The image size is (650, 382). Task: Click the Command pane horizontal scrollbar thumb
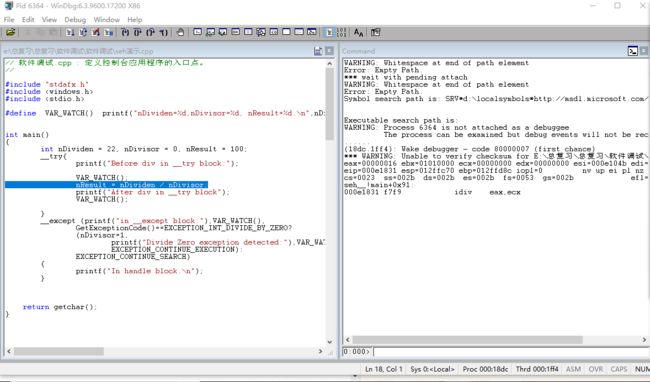[x=468, y=340]
